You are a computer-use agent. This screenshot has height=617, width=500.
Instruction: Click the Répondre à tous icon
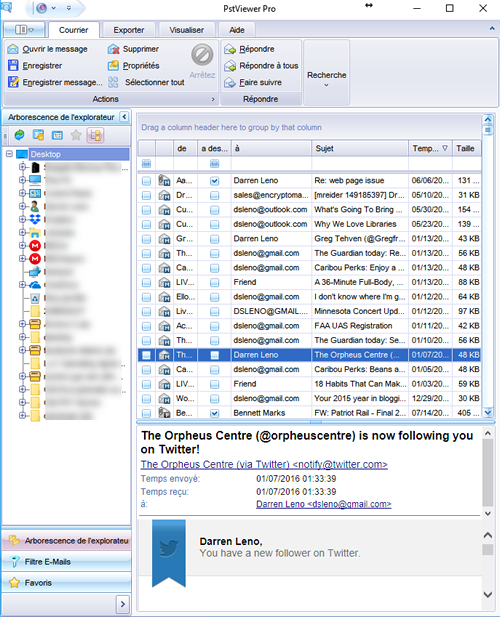(x=230, y=66)
